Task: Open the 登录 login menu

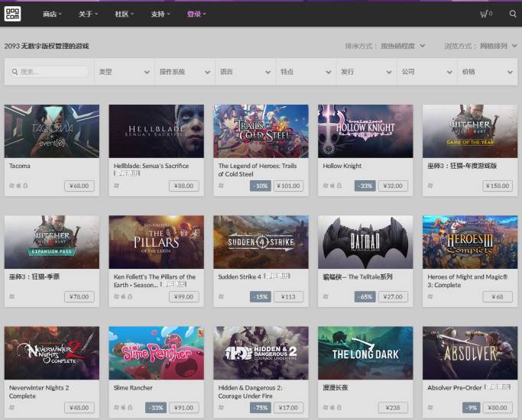Action: click(x=196, y=14)
